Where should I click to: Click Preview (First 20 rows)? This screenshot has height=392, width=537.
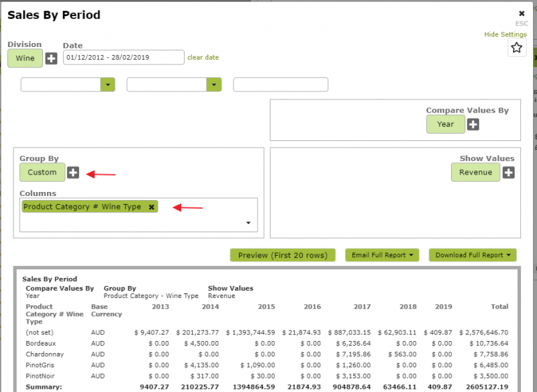(282, 255)
